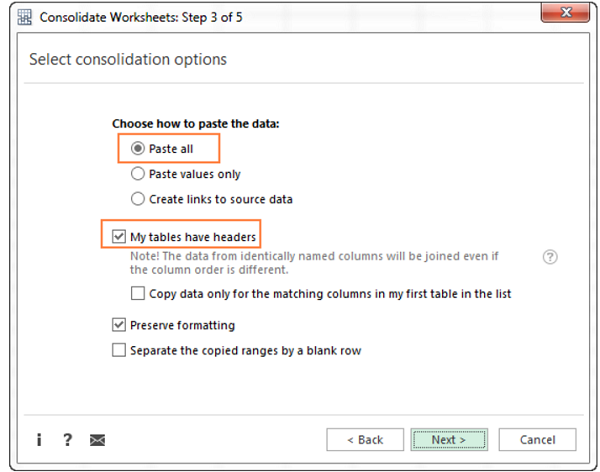This screenshot has height=472, width=600.
Task: Click the Select consolidation options heading
Action: click(x=128, y=60)
